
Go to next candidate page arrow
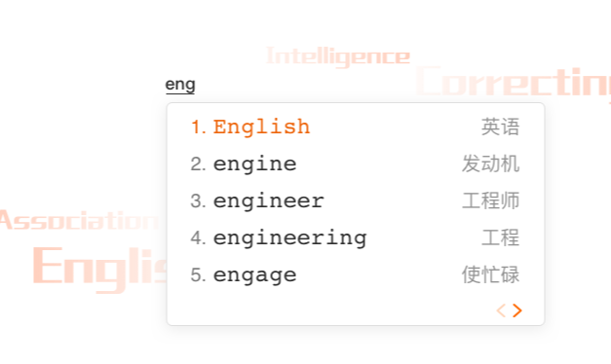(517, 310)
